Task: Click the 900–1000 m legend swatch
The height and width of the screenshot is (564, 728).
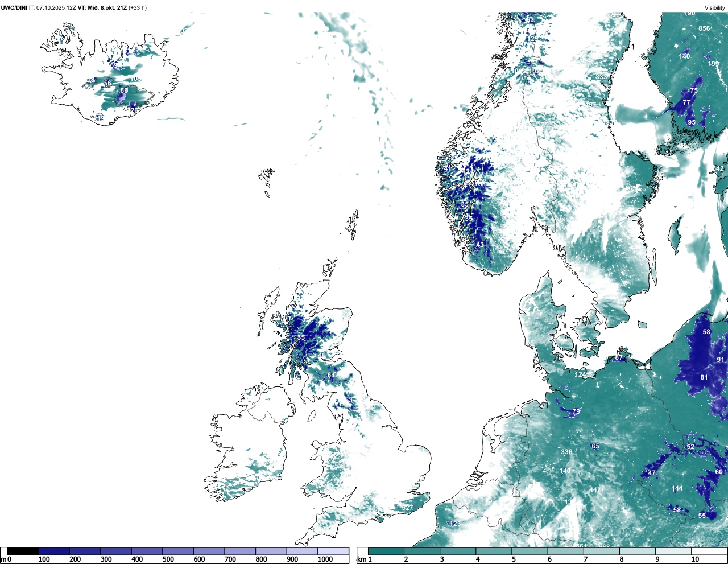Action: coord(302,551)
